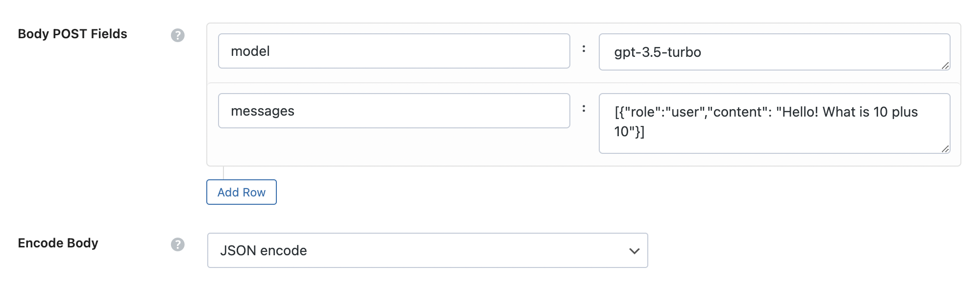The image size is (980, 291).
Task: Focus the 'model' key input field
Action: 394,51
